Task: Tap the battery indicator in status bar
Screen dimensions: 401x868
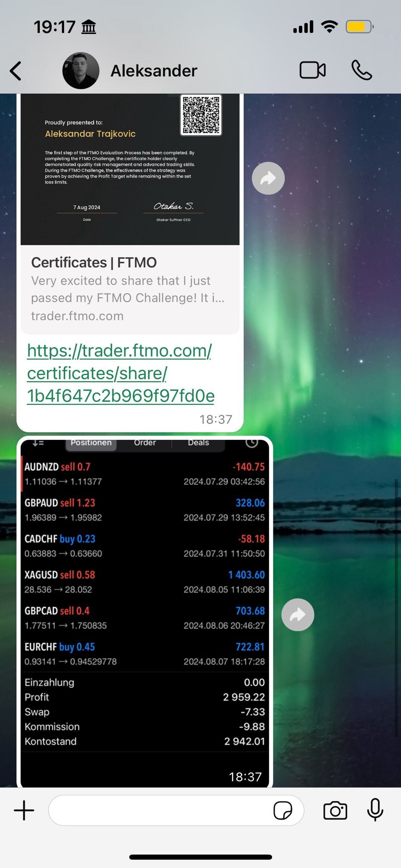Action: [360, 27]
